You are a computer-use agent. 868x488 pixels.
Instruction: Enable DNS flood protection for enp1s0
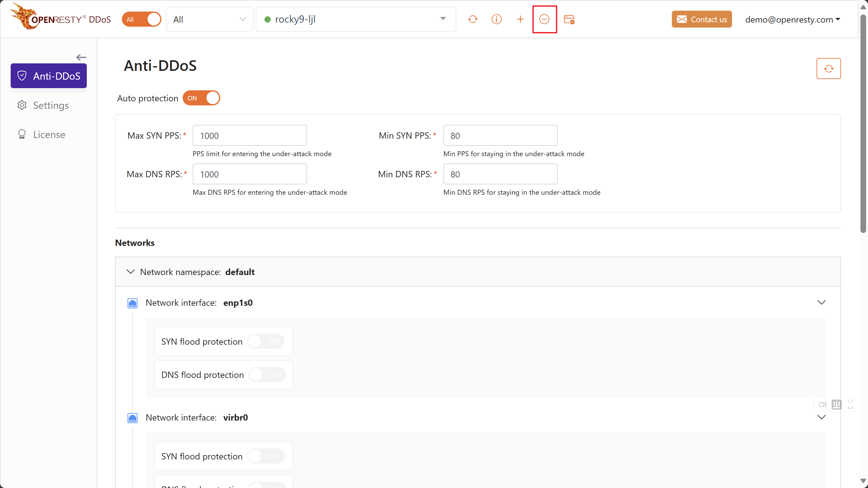(x=267, y=375)
